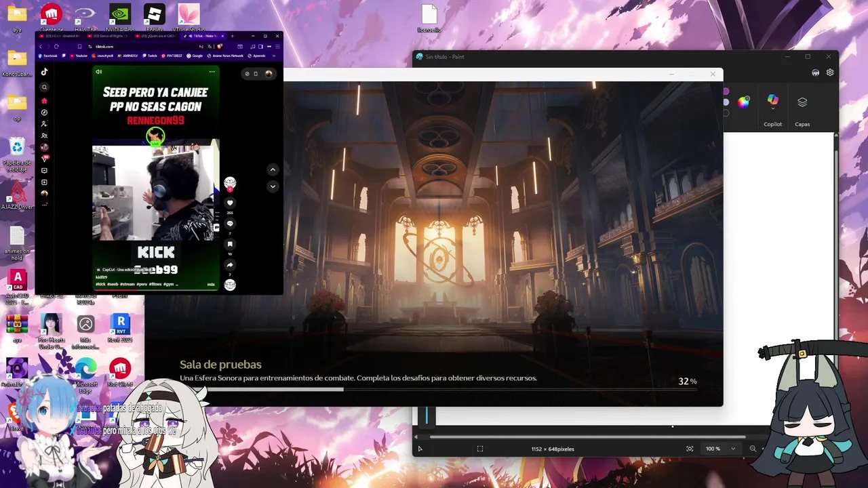Open the Papelera de reciclaje icon
The image size is (868, 488).
coord(17,155)
